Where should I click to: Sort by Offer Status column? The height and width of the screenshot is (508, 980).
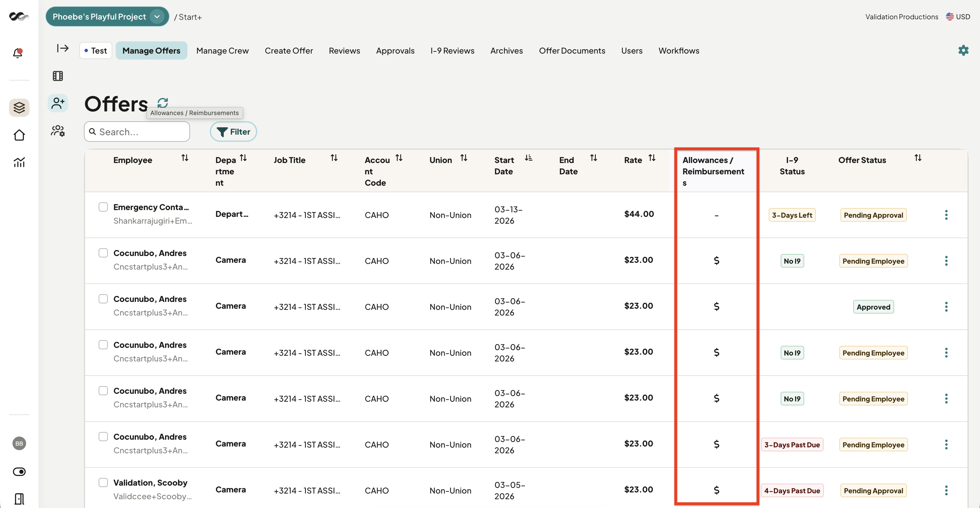(918, 158)
